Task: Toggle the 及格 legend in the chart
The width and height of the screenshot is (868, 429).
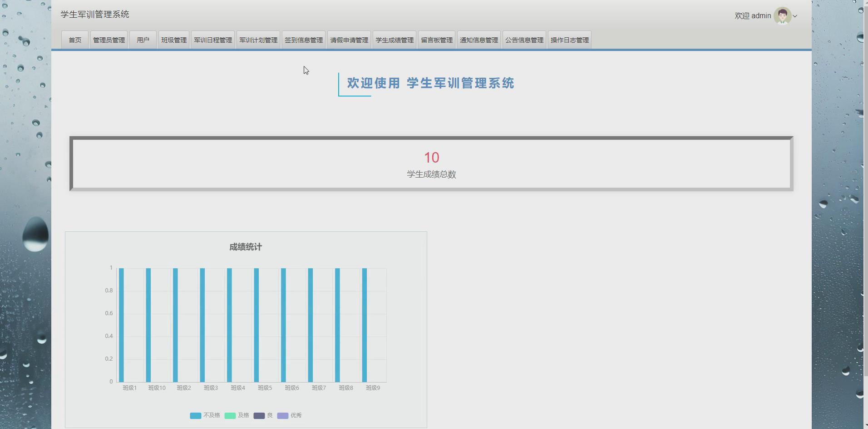Action: coord(237,415)
